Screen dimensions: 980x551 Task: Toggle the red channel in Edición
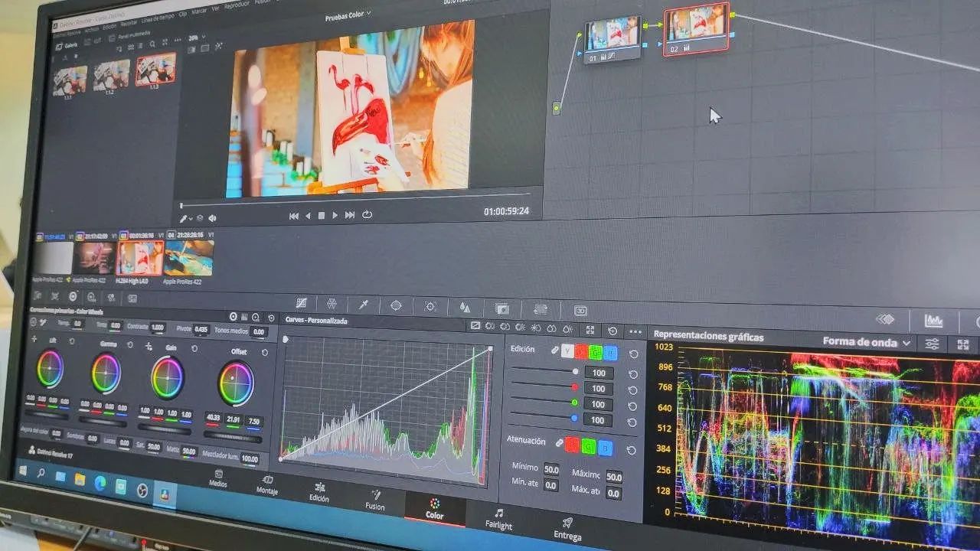pyautogui.click(x=581, y=351)
